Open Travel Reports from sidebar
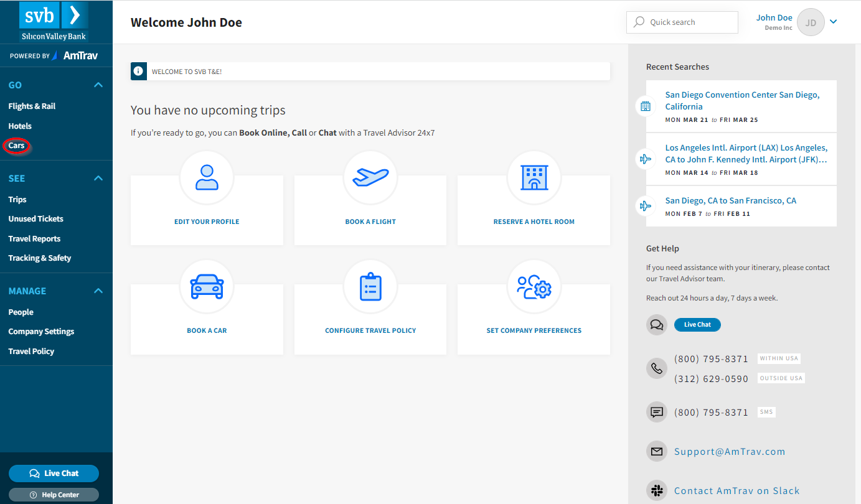The height and width of the screenshot is (504, 861). (34, 239)
